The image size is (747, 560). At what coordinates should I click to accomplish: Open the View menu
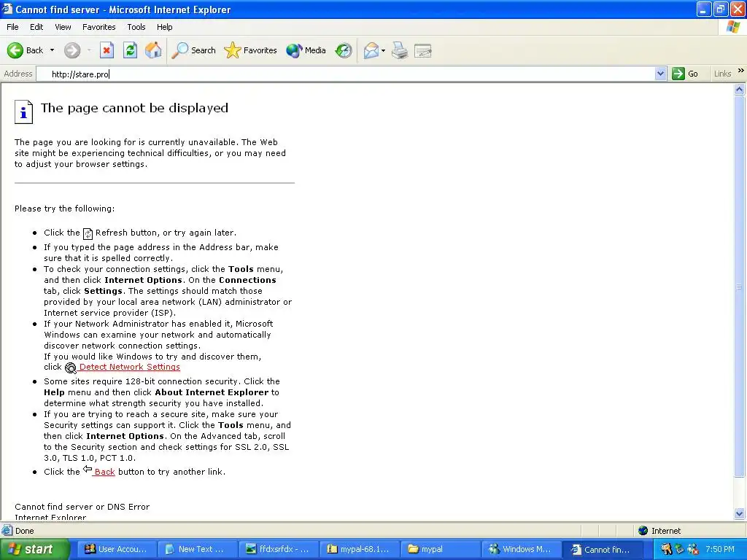point(63,27)
